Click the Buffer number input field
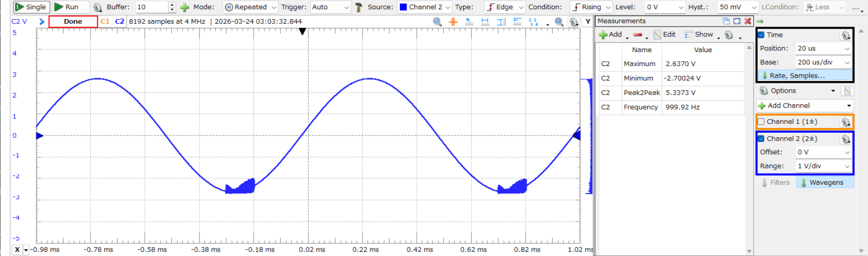 pos(150,8)
